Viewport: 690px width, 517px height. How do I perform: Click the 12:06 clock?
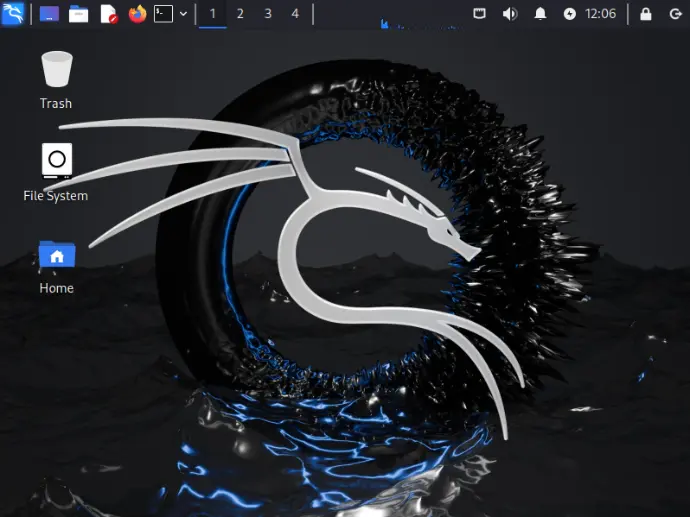click(601, 14)
